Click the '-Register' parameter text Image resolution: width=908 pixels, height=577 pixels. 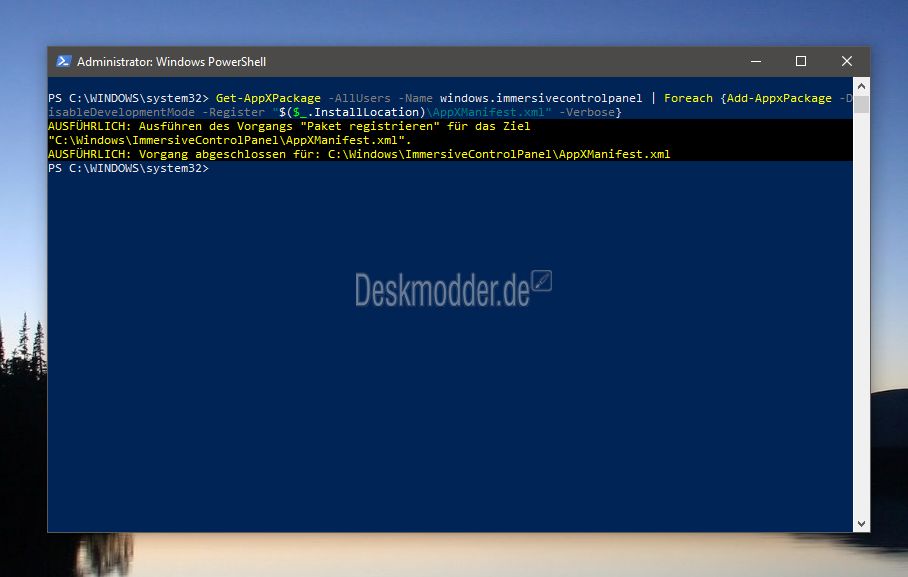point(233,112)
